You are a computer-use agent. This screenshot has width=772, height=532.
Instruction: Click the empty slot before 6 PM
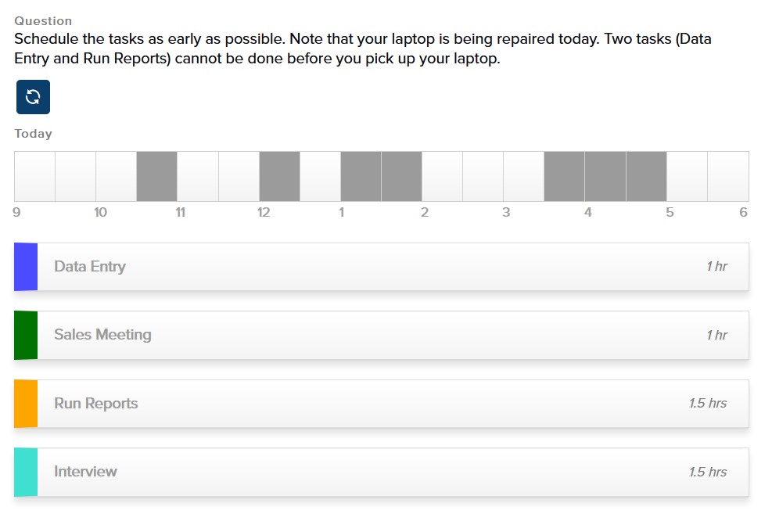[727, 175]
